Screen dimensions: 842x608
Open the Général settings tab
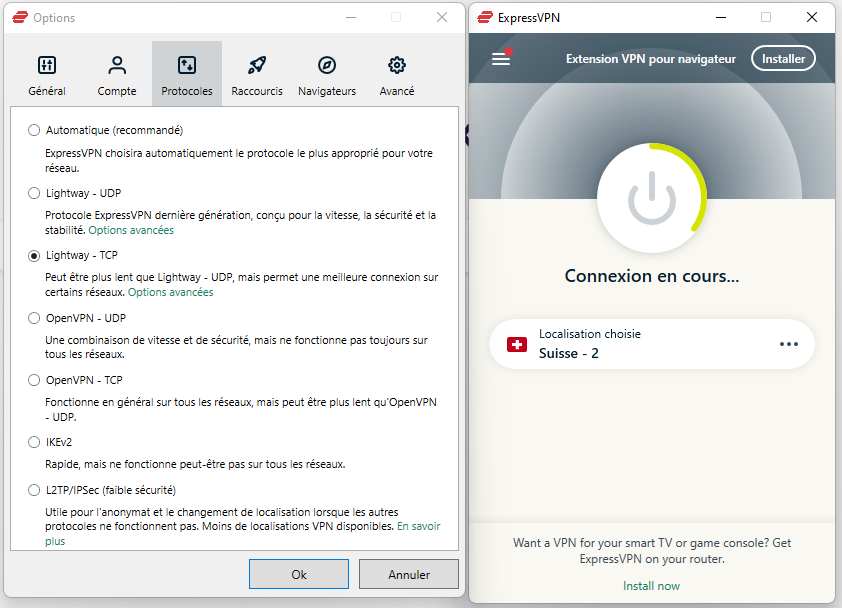47,74
